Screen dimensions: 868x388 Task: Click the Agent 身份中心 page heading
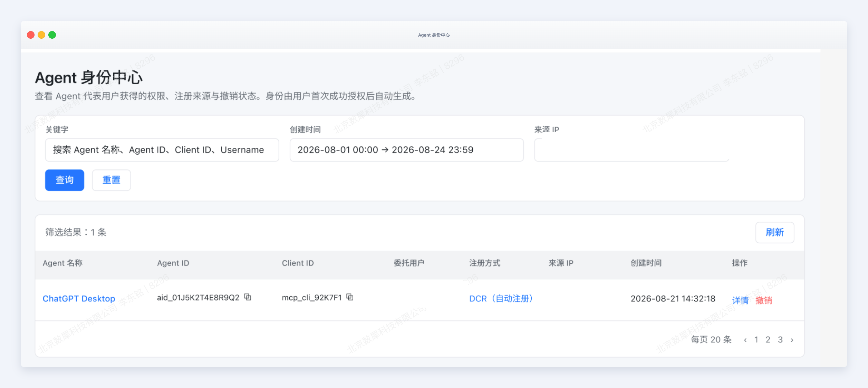pyautogui.click(x=89, y=77)
